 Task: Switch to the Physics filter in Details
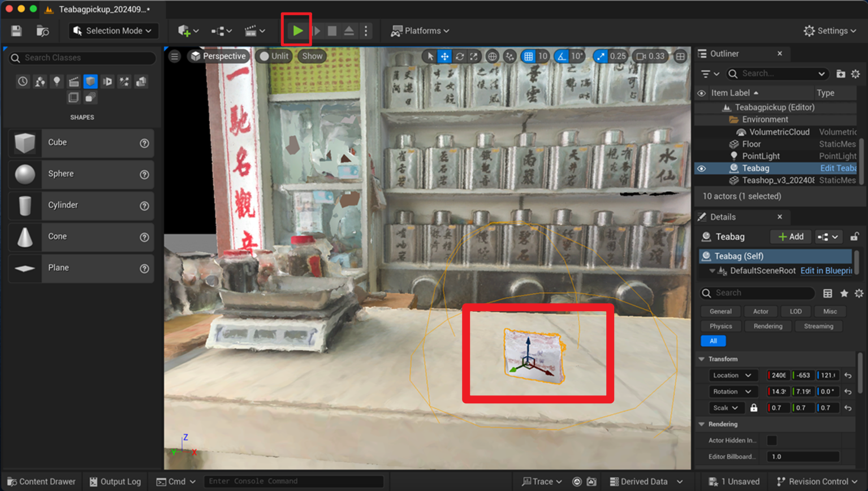(x=720, y=326)
